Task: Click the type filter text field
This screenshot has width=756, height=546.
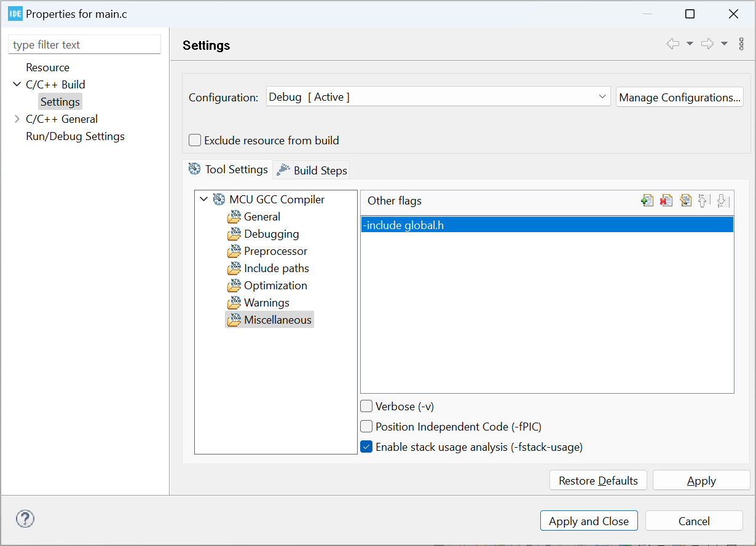Action: click(84, 45)
